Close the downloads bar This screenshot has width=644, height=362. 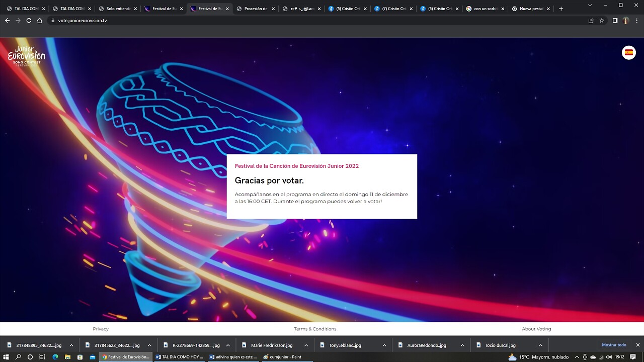(x=638, y=345)
